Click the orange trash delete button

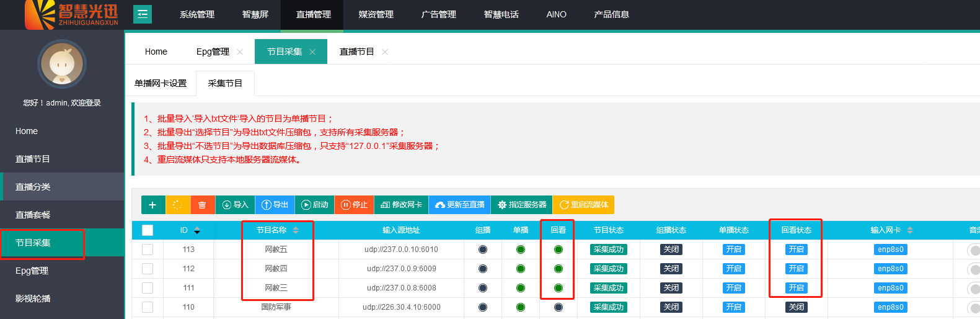pyautogui.click(x=202, y=205)
